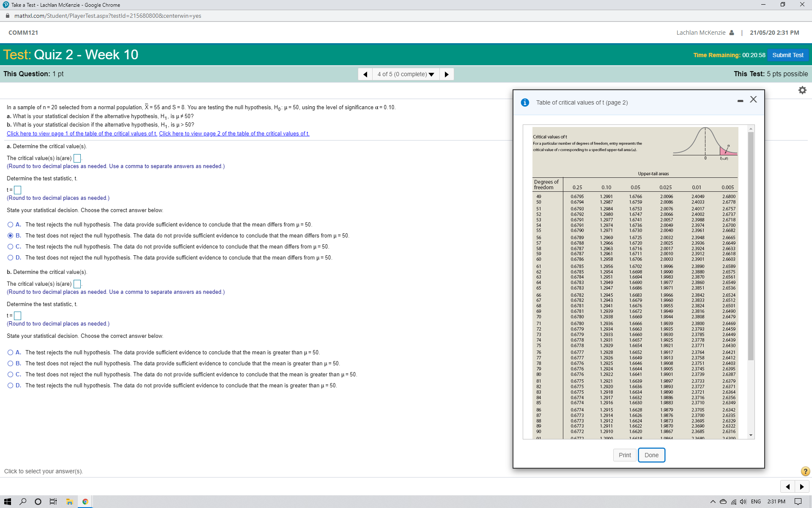Go to next question with right arrow
Viewport: 812px width, 508px height.
tap(447, 74)
